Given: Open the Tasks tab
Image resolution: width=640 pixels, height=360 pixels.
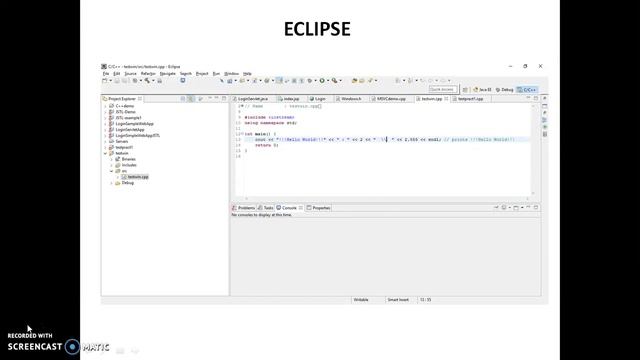Looking at the screenshot, I should [266, 208].
